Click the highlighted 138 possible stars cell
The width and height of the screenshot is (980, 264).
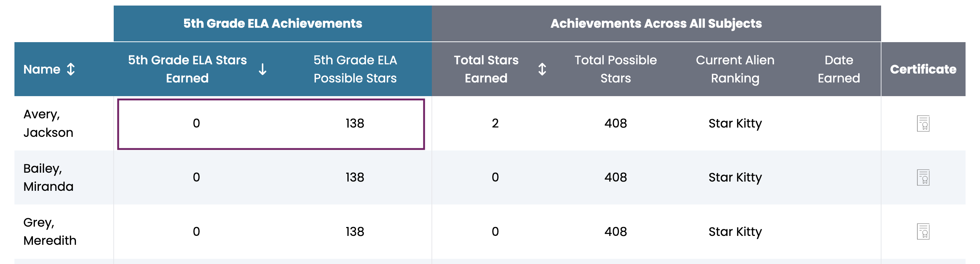pos(354,123)
